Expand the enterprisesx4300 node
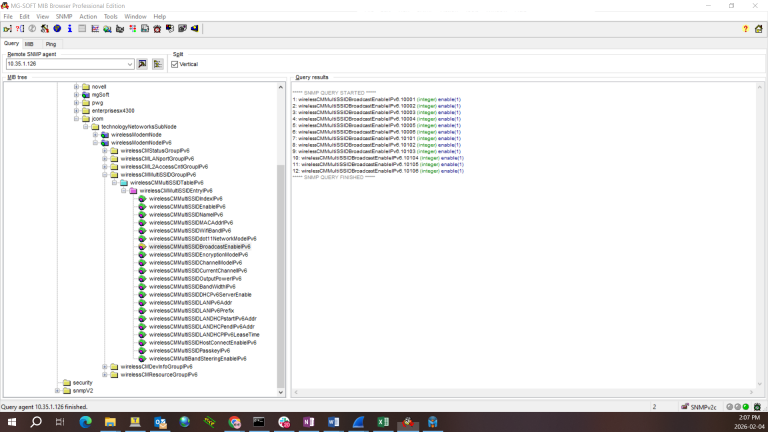Screen dimensions: 768x432 pyautogui.click(x=76, y=111)
